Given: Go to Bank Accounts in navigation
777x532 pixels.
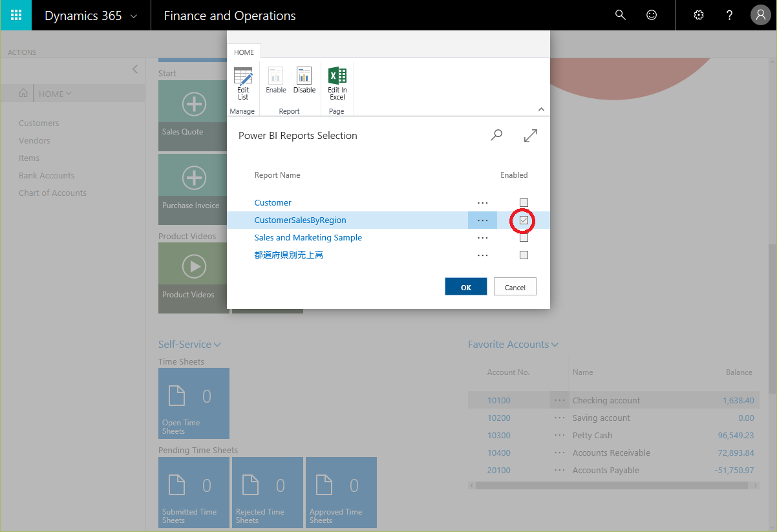Looking at the screenshot, I should (47, 175).
